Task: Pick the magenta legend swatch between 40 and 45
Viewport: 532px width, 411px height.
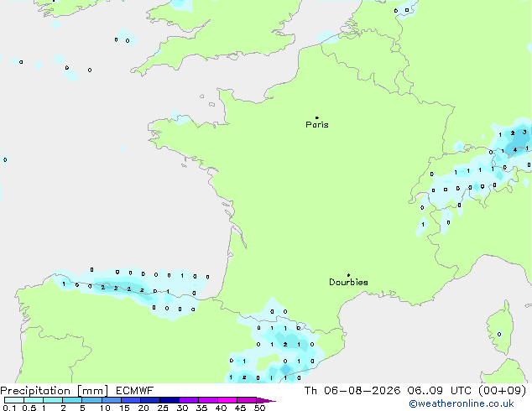Action: 227,400
